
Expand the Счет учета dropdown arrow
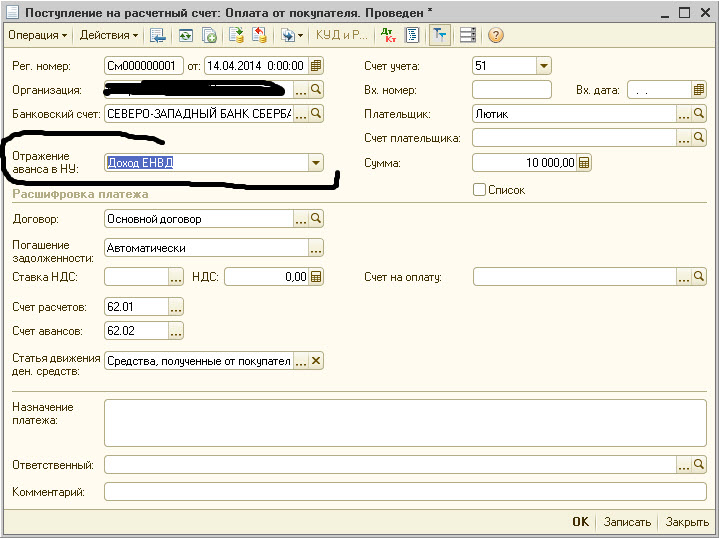click(543, 67)
